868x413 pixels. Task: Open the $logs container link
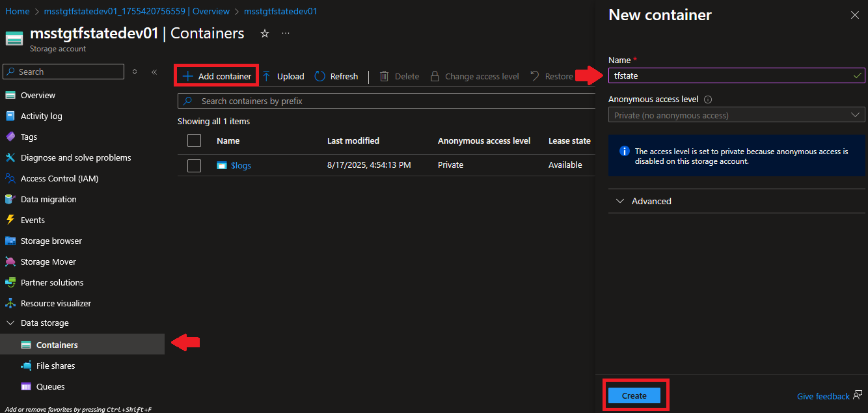pos(241,165)
